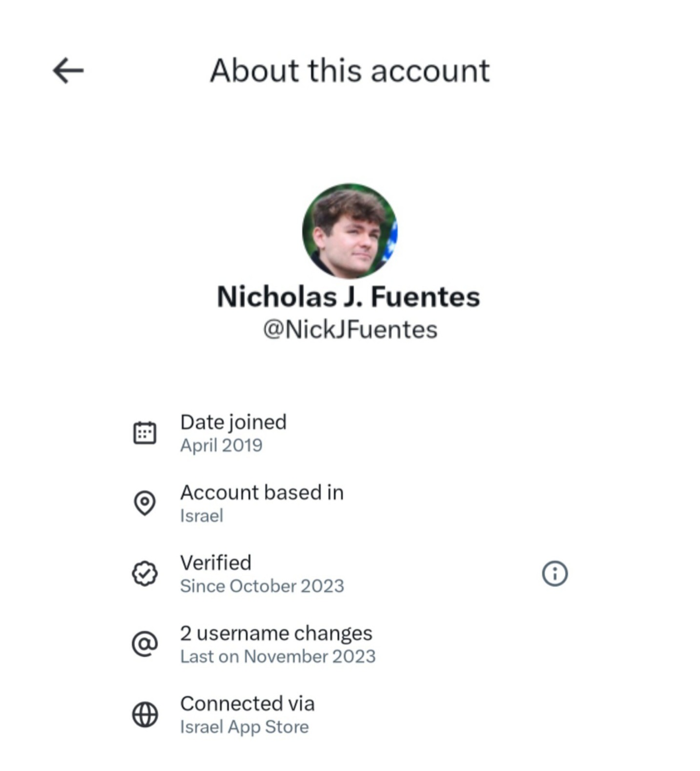Viewport: 700px width, 771px height.
Task: Tap the back arrow icon
Action: (x=68, y=71)
